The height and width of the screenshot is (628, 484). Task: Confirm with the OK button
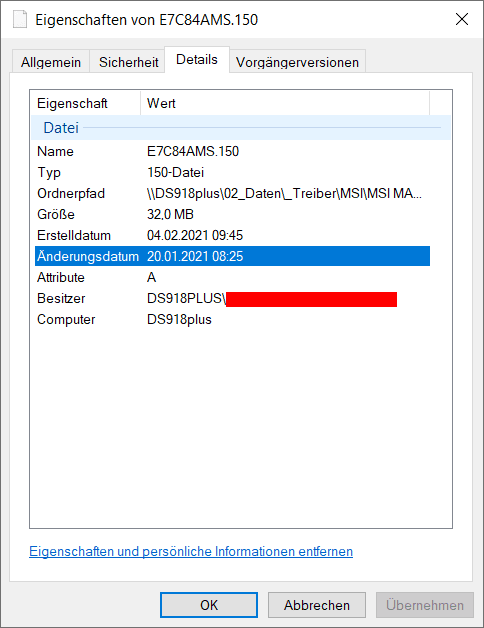click(209, 605)
